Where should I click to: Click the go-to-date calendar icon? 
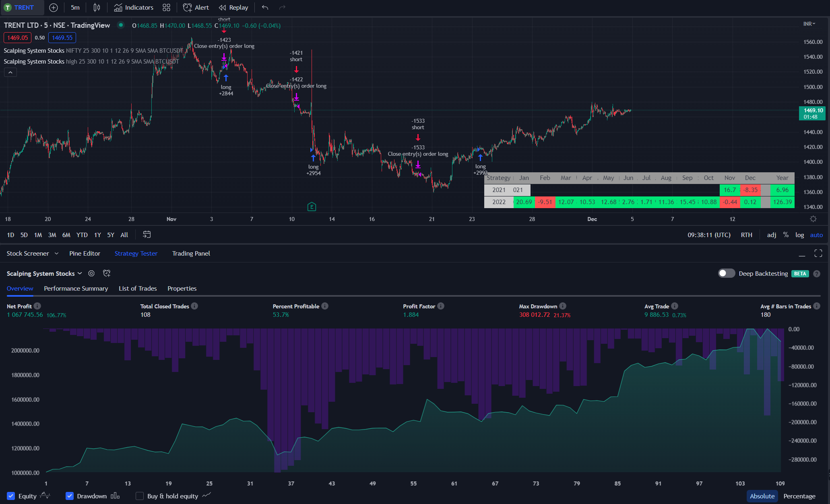pyautogui.click(x=147, y=235)
